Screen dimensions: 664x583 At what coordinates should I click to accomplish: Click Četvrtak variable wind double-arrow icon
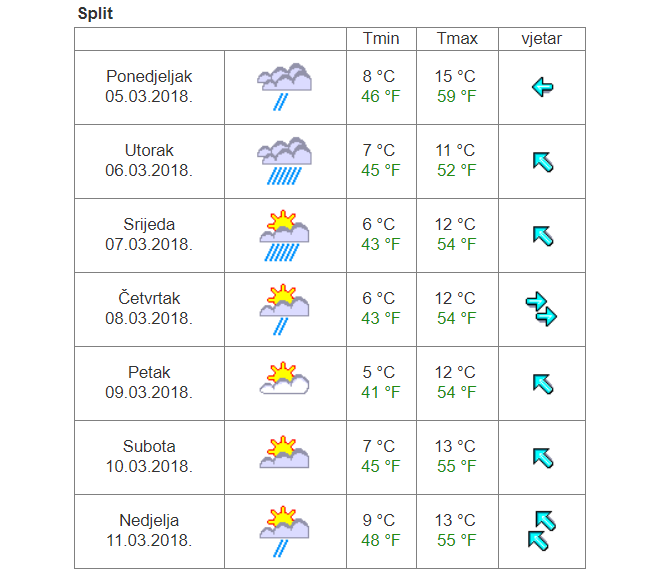click(x=541, y=309)
